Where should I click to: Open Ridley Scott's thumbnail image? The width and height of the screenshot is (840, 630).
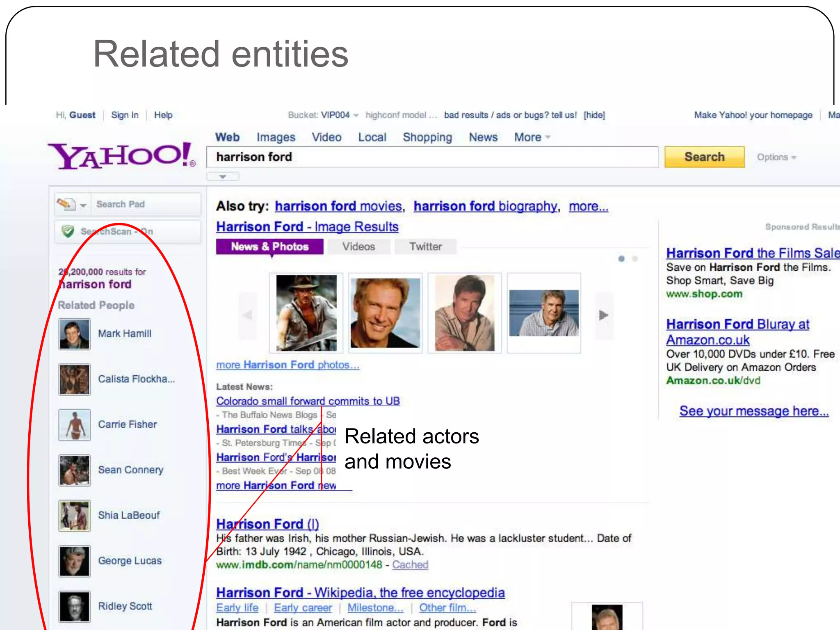pyautogui.click(x=74, y=607)
